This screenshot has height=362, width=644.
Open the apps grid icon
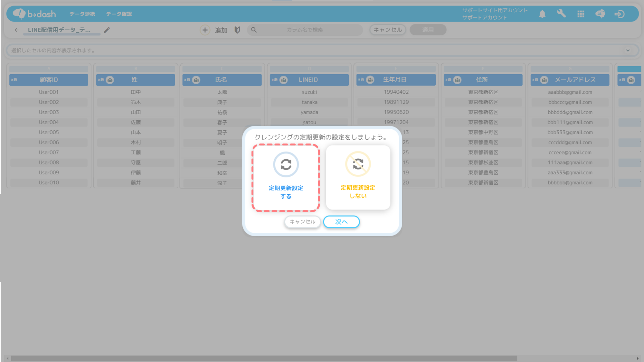(x=581, y=14)
